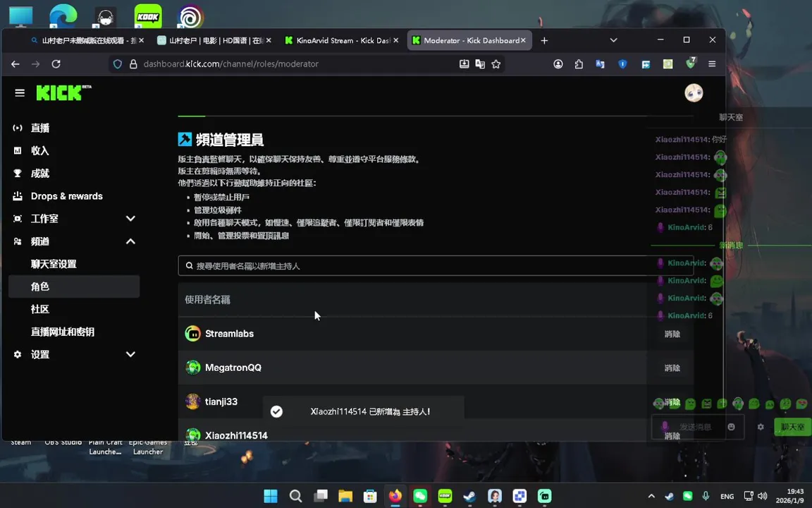This screenshot has width=812, height=508.
Task: Click the ENG language indicator
Action: [727, 496]
